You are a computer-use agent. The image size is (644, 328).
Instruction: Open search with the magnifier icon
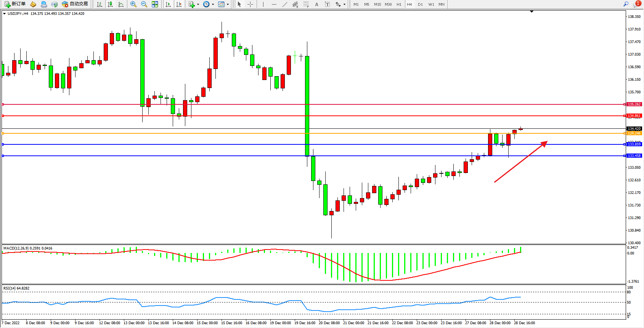click(626, 4)
